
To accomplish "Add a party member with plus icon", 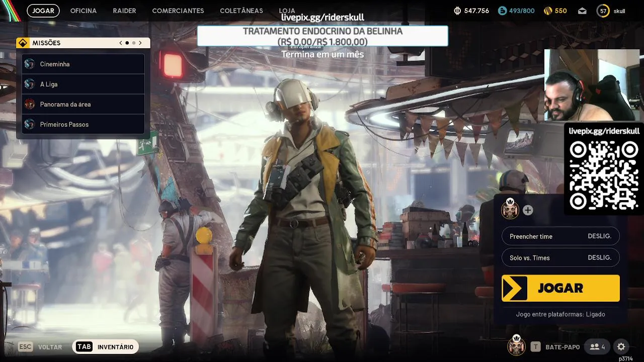I will coord(528,210).
